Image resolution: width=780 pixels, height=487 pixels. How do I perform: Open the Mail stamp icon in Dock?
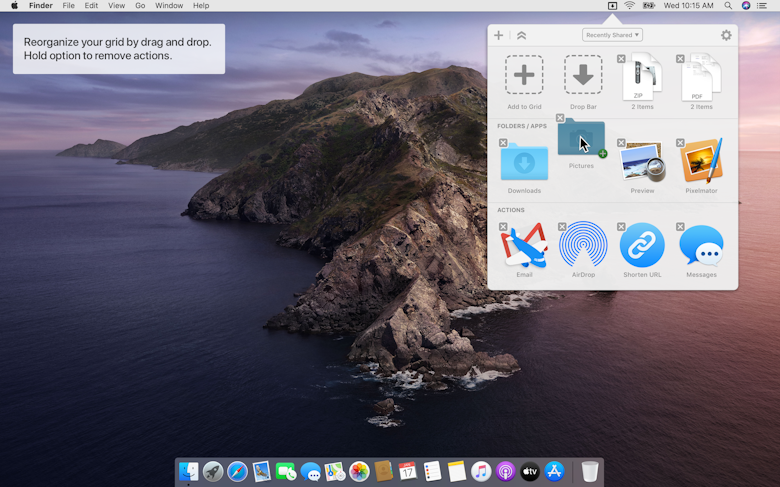(x=262, y=471)
